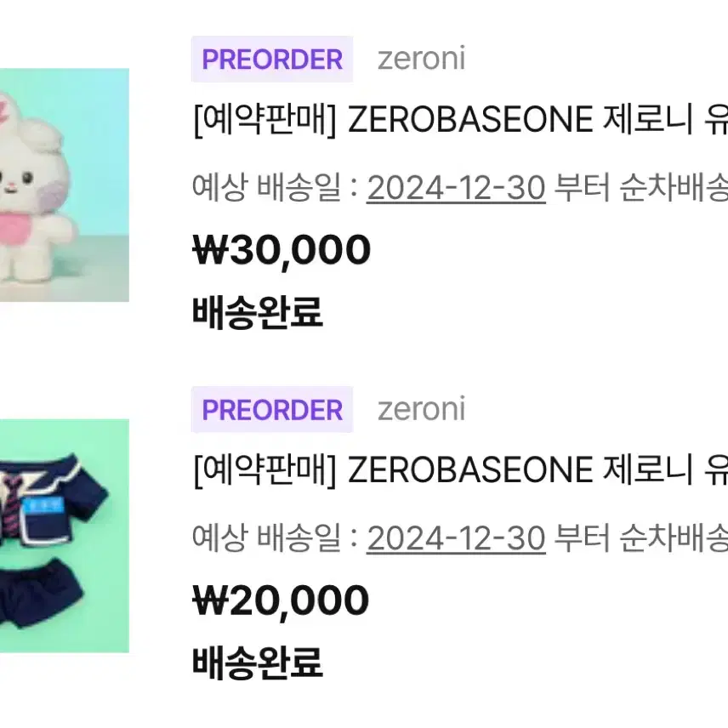Viewport: 728px width, 728px height.
Task: Click the [예약판매] prefix of the uniform outfit title
Action: point(264,470)
